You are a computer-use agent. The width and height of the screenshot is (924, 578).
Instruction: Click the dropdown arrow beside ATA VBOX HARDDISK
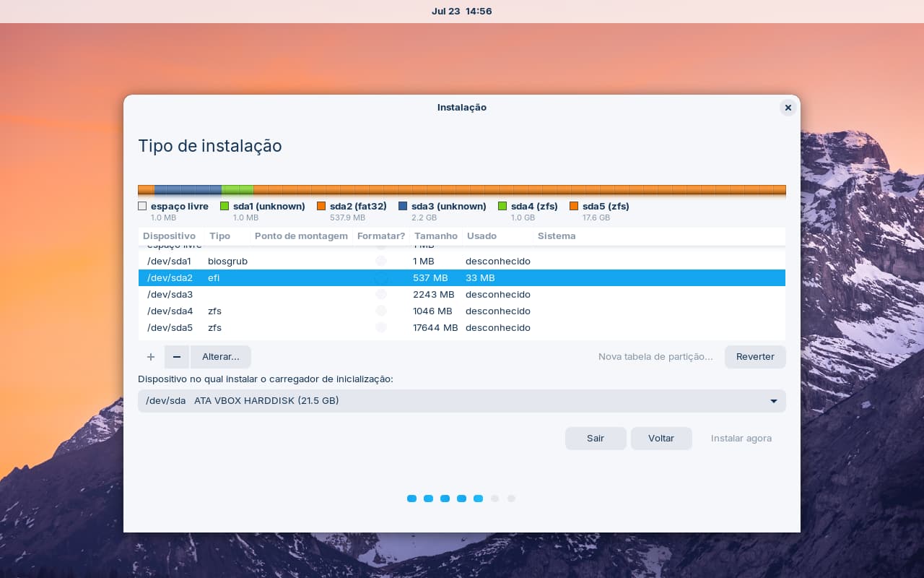pos(773,401)
